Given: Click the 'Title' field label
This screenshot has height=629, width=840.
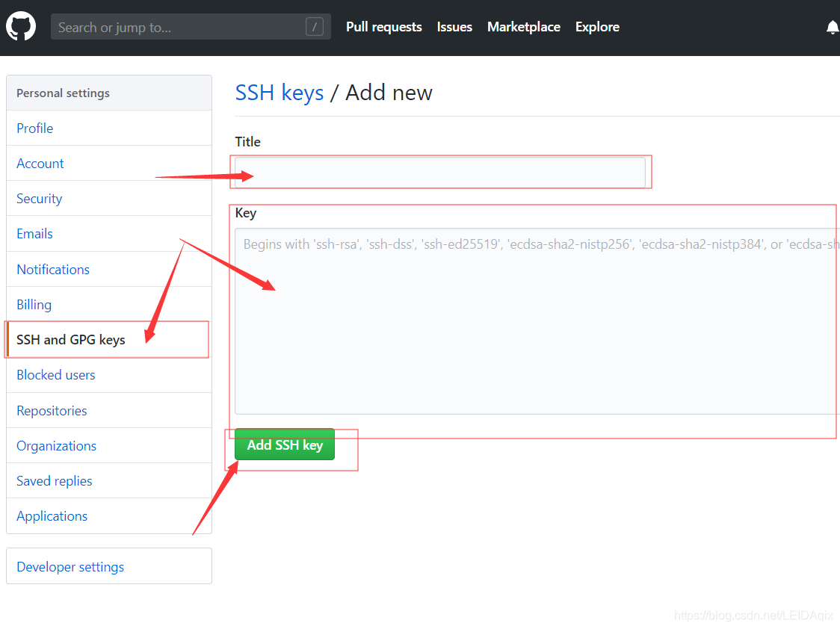Looking at the screenshot, I should pyautogui.click(x=247, y=142).
